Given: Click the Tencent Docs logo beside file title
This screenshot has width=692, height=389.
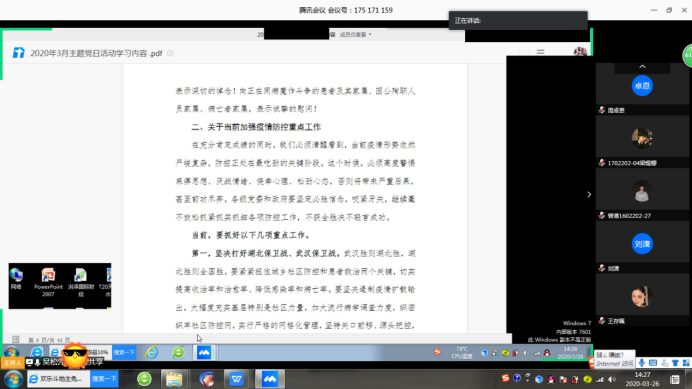Looking at the screenshot, I should [18, 53].
